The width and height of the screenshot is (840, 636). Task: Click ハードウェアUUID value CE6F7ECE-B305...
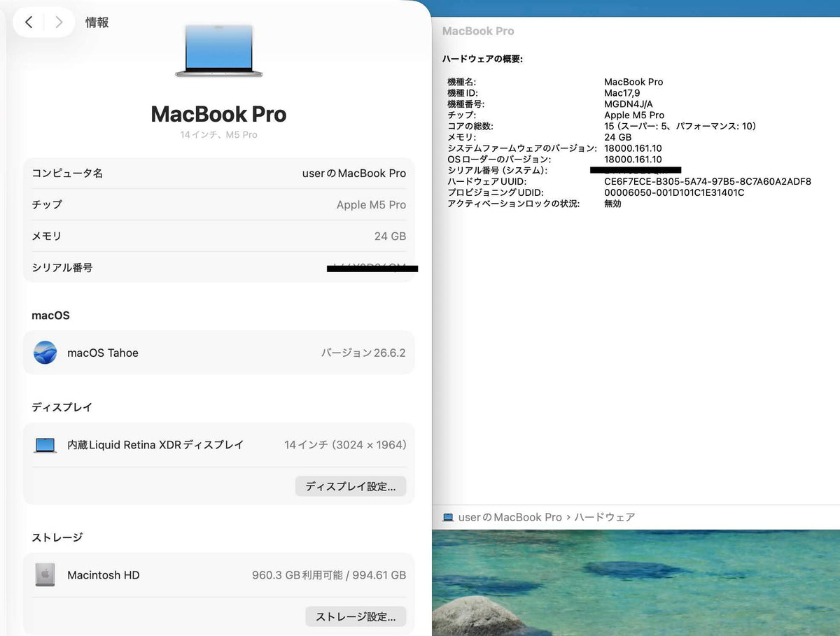tap(708, 181)
